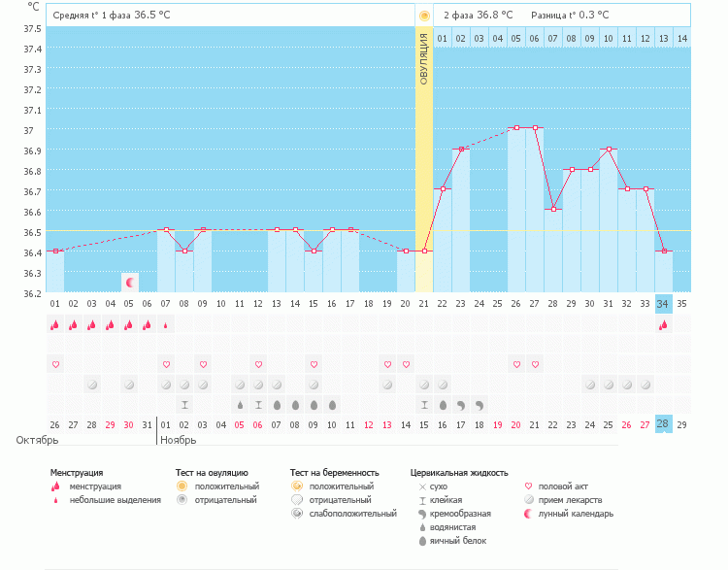Viewport: 728px width, 570px height.
Task: Click the positive ovulation test icon in the header
Action: click(424, 16)
